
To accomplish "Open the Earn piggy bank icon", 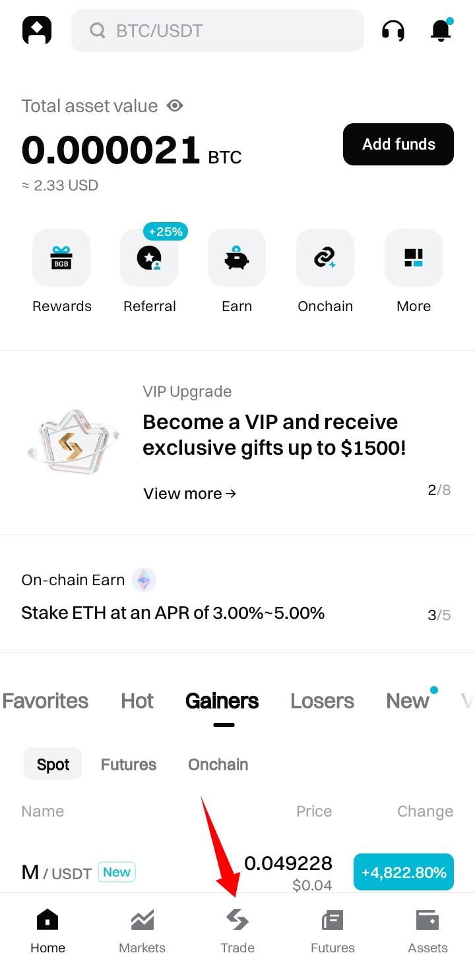I will (237, 258).
